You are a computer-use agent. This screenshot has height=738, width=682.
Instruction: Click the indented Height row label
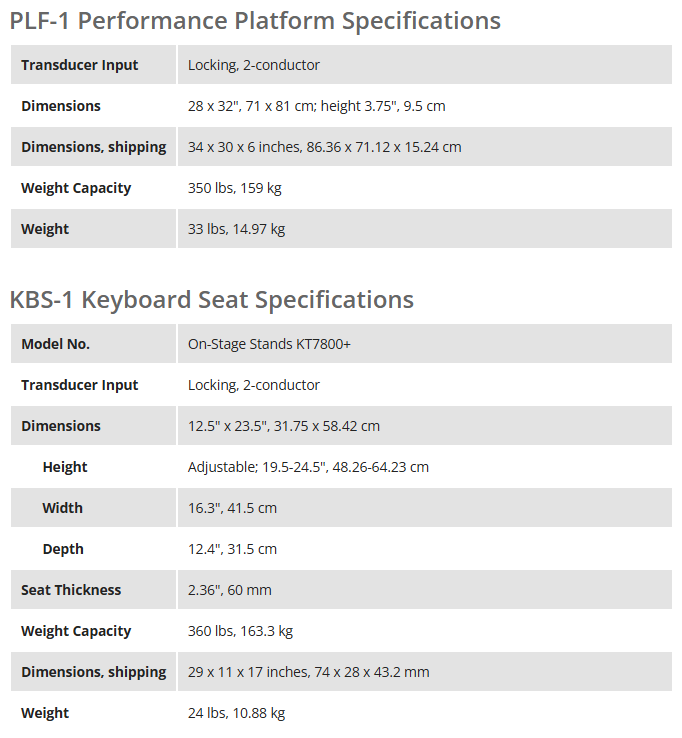(x=65, y=467)
